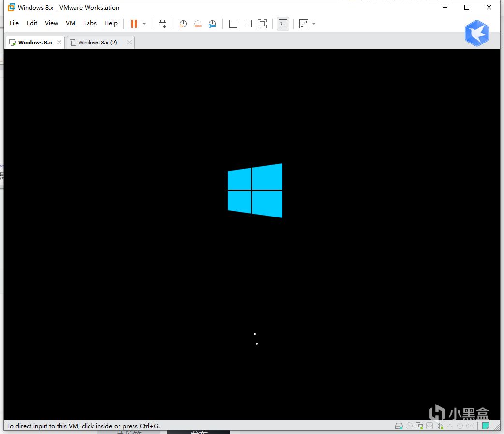Open the File menu

14,23
